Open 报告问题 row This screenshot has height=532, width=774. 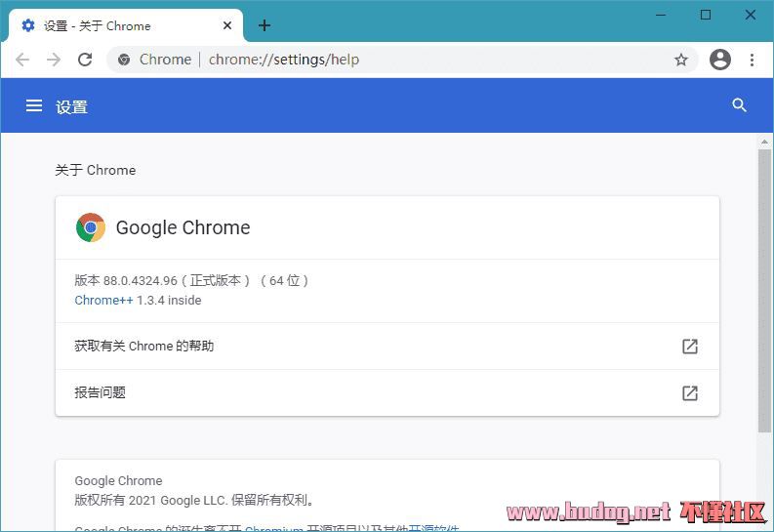click(x=387, y=392)
